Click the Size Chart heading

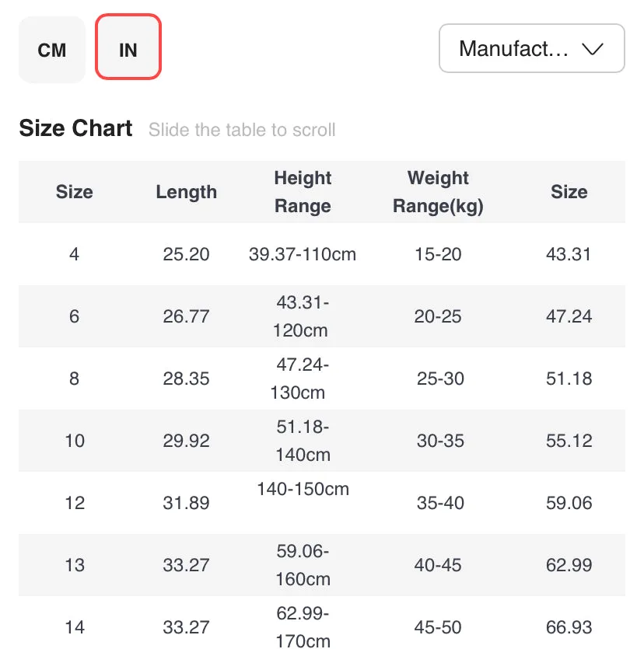75,128
